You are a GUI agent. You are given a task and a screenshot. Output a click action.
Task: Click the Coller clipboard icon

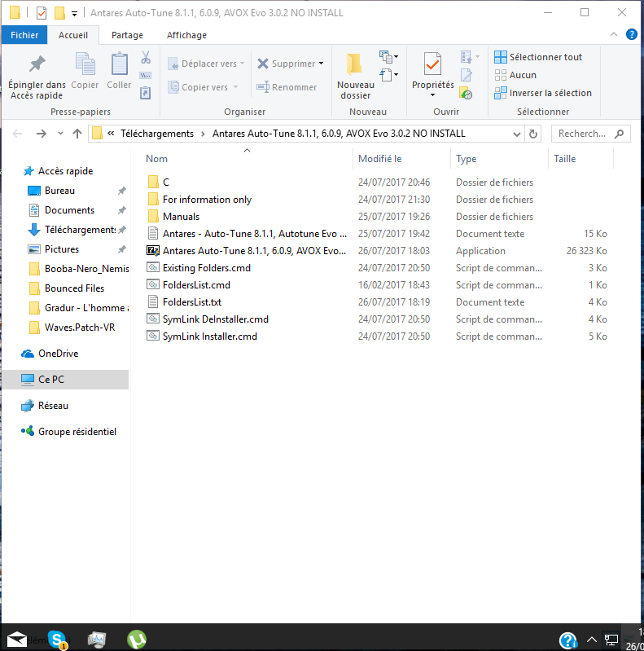tap(119, 64)
